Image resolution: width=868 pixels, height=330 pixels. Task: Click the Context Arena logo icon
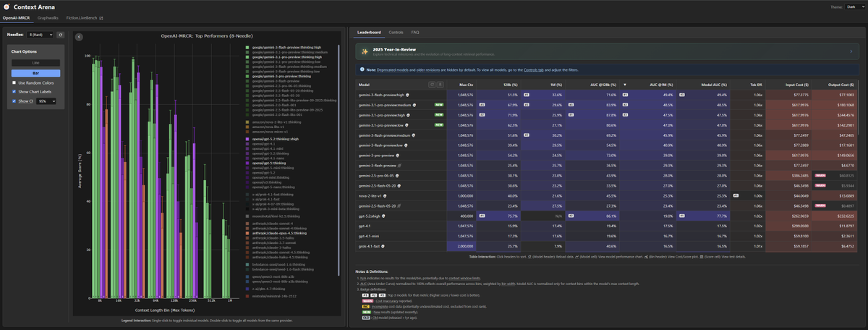point(6,7)
